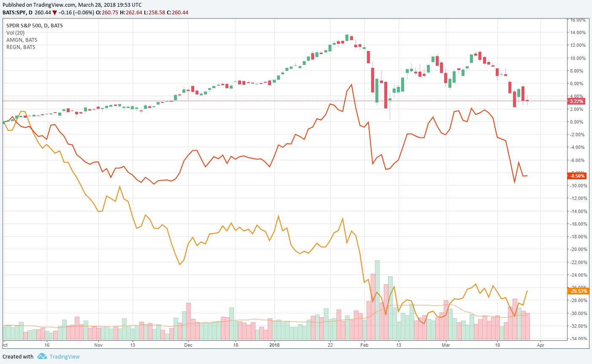Click the TradingView cloud logo icon

pyautogui.click(x=42, y=356)
